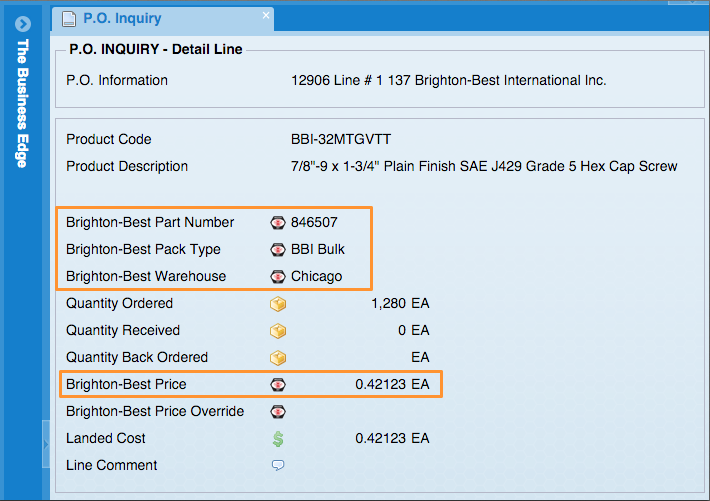This screenshot has height=501, width=710.
Task: Click Quantity Ordered box icon
Action: [278, 304]
